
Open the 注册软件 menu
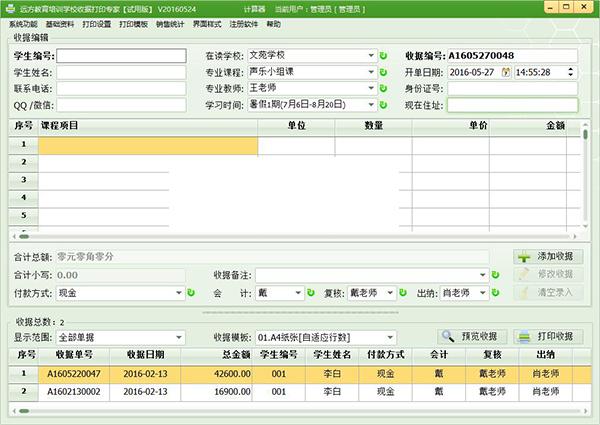click(x=243, y=24)
